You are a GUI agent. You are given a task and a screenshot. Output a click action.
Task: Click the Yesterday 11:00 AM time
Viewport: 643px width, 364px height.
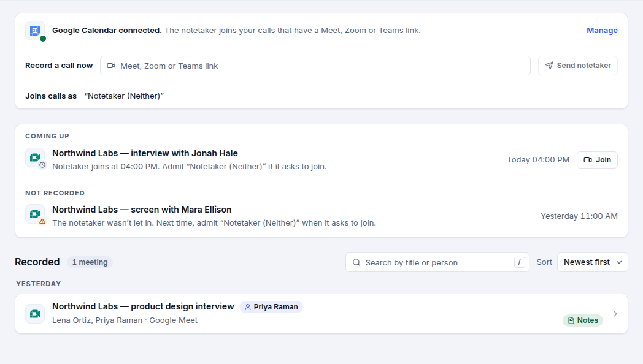[x=579, y=216]
